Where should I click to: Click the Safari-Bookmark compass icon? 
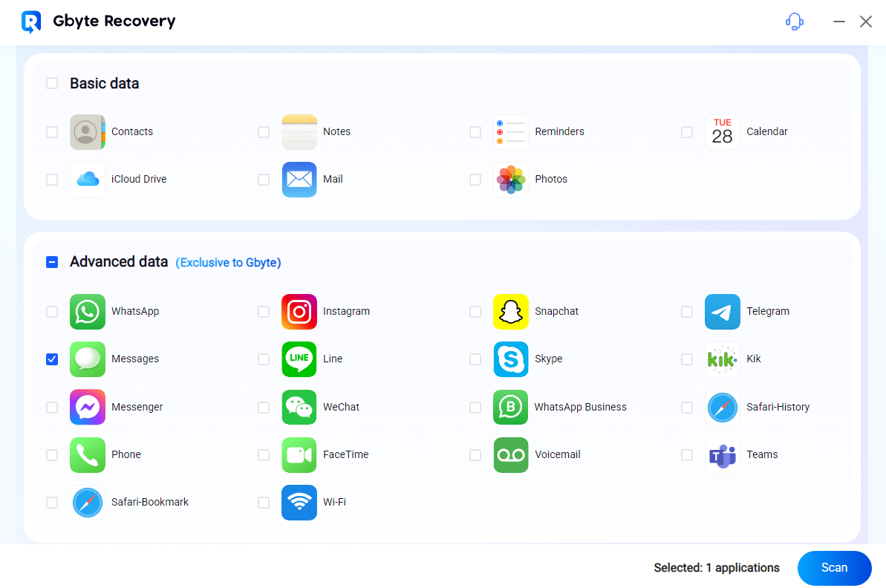click(88, 502)
